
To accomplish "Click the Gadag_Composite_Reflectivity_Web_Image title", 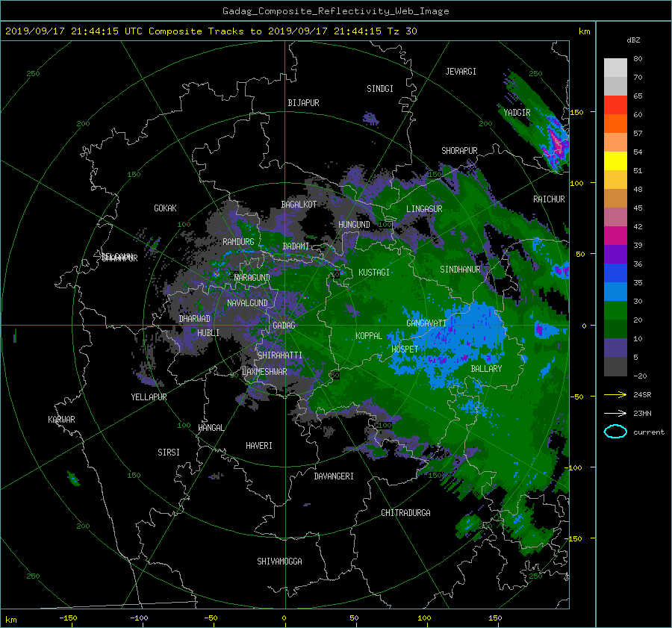I will (335, 11).
